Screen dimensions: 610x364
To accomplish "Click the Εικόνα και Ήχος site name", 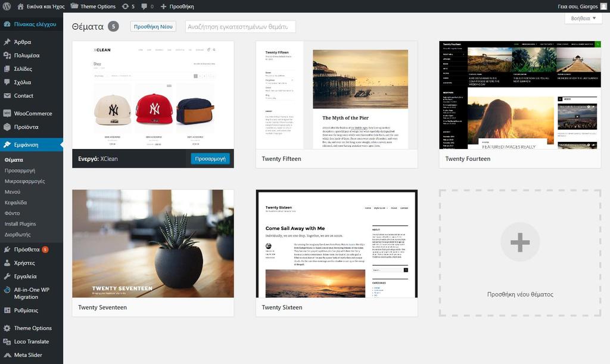I will pos(45,6).
